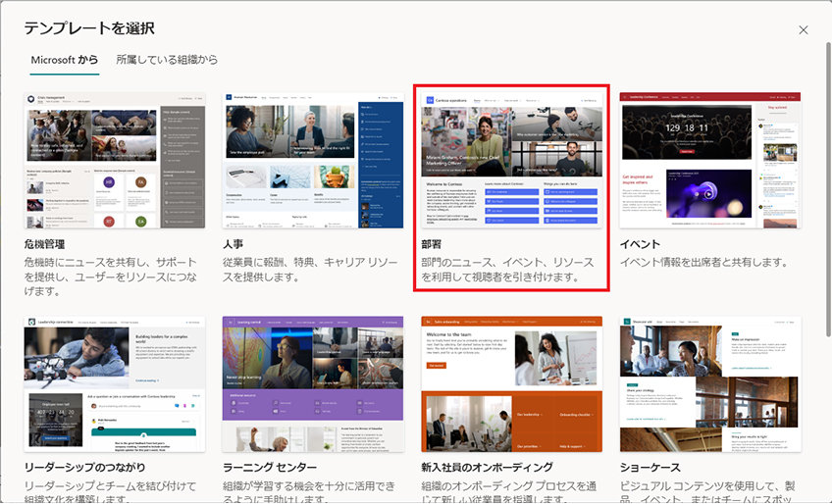Click the 部署 title text
The image size is (833, 504).
[432, 244]
